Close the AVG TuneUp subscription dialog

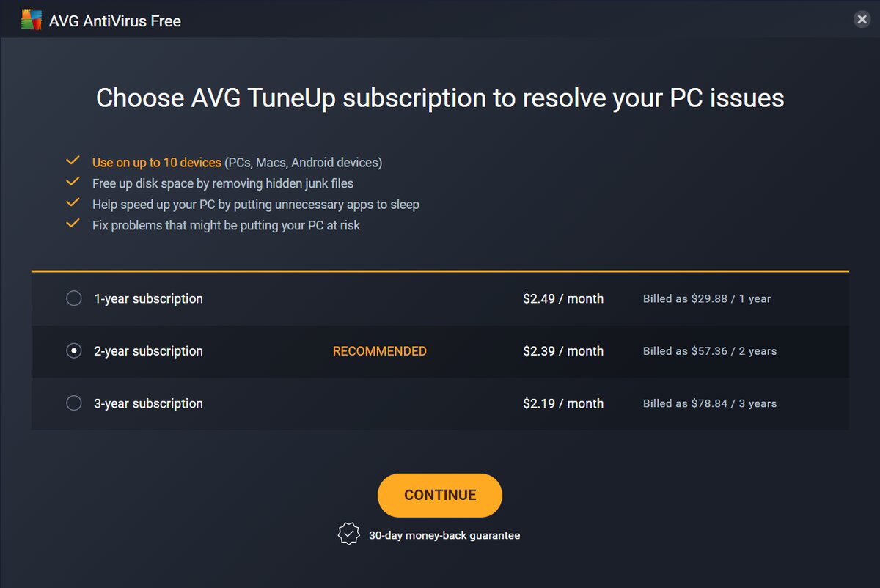862,20
